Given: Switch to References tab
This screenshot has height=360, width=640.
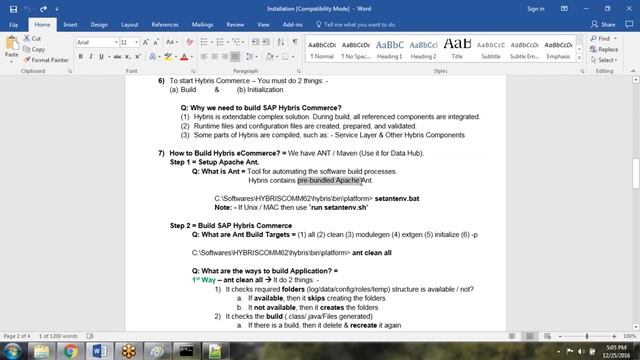Looking at the screenshot, I should (165, 24).
